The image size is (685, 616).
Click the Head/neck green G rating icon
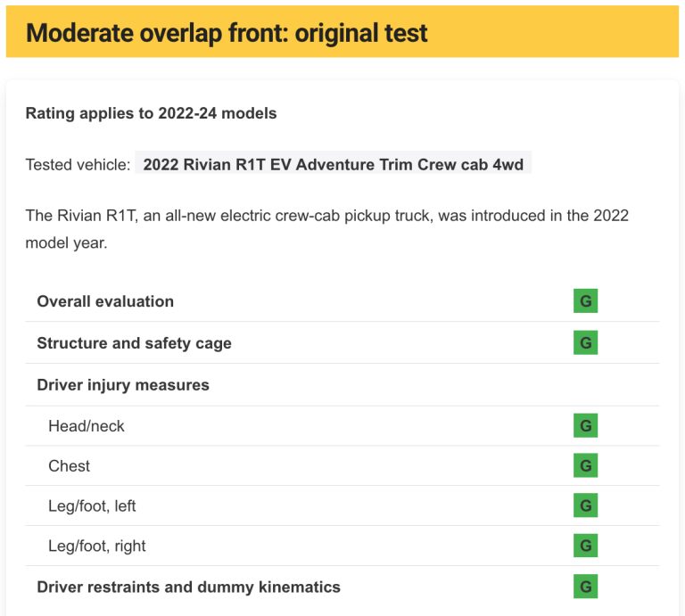coord(585,425)
